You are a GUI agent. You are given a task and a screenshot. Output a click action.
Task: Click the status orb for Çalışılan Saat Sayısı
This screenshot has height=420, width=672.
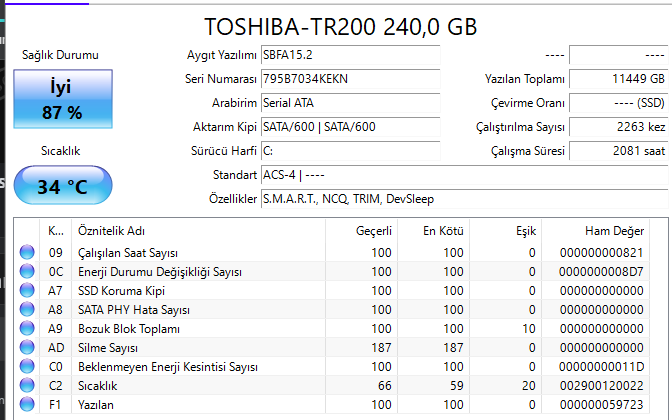(27, 253)
